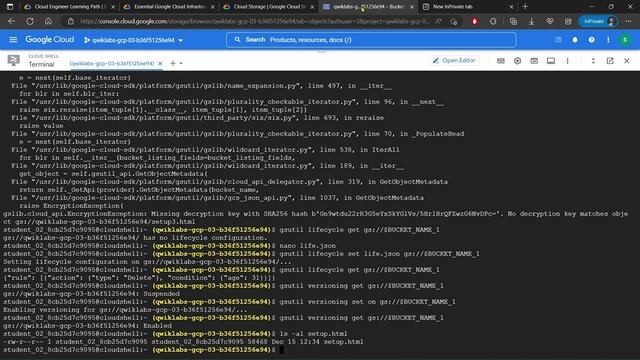
Task: Open the browser tab actions menu icon
Action: click(x=10, y=7)
